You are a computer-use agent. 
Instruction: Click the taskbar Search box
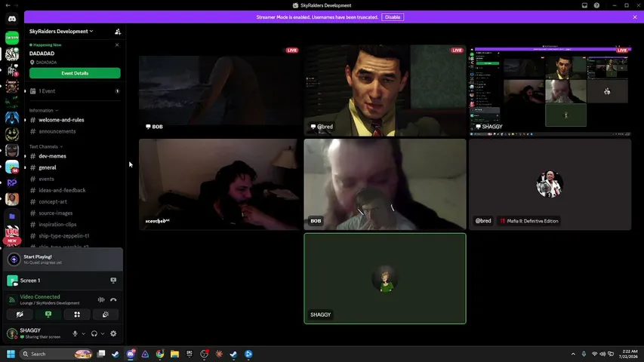coord(57,354)
